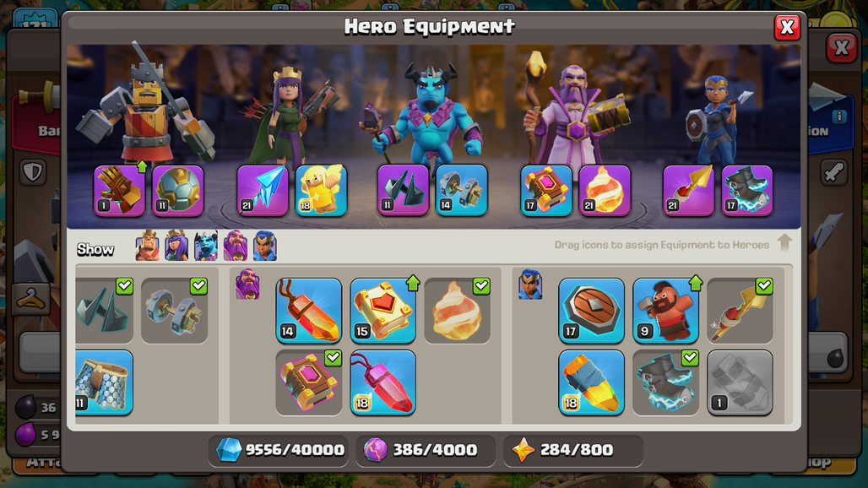Select the level 9 hog rider puppet
868x488 pixels.
tap(665, 311)
